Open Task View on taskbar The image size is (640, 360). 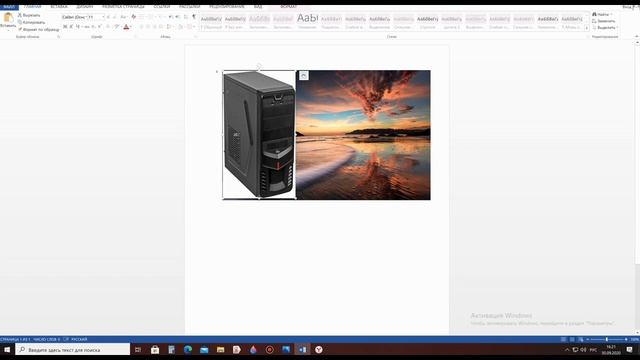(138, 350)
